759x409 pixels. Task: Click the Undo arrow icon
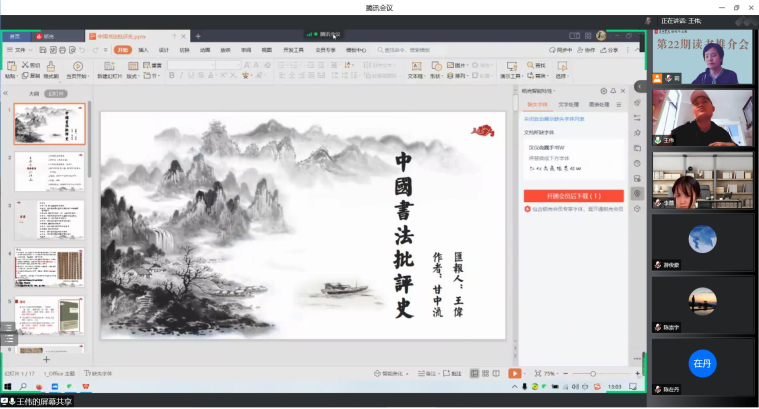[x=84, y=49]
